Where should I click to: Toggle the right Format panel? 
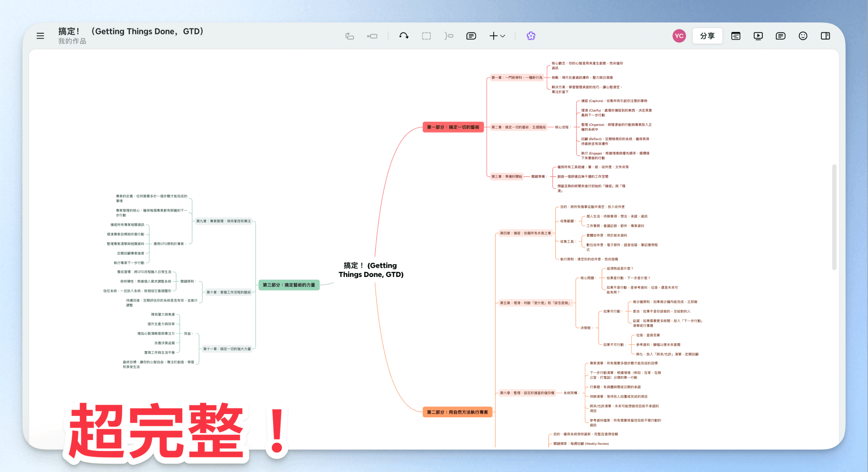(825, 36)
